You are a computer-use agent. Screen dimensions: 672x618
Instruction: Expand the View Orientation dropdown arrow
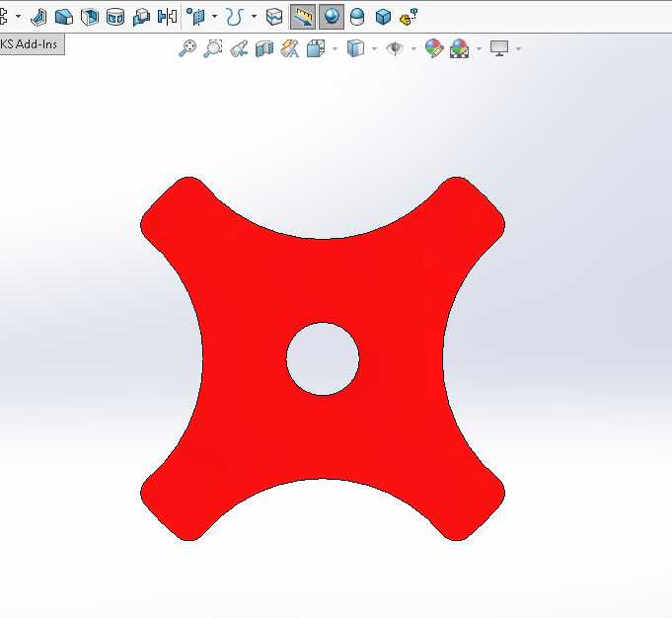pos(336,48)
